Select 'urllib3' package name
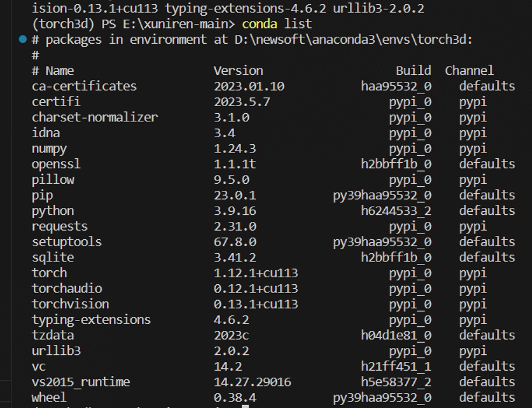The width and height of the screenshot is (532, 408). point(56,351)
